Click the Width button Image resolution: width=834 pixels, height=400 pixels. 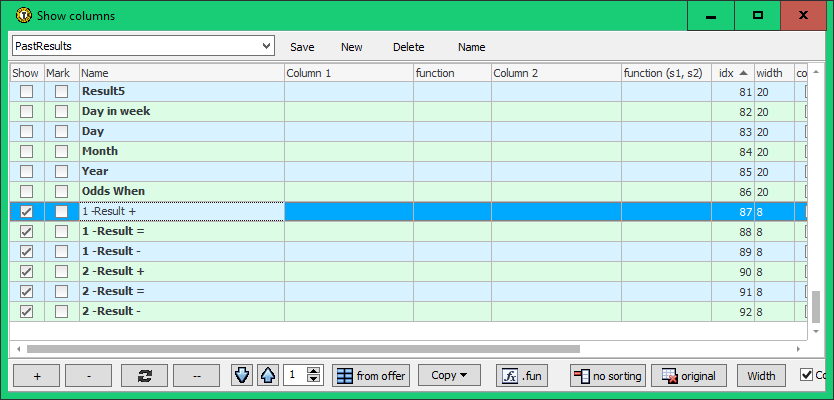761,376
